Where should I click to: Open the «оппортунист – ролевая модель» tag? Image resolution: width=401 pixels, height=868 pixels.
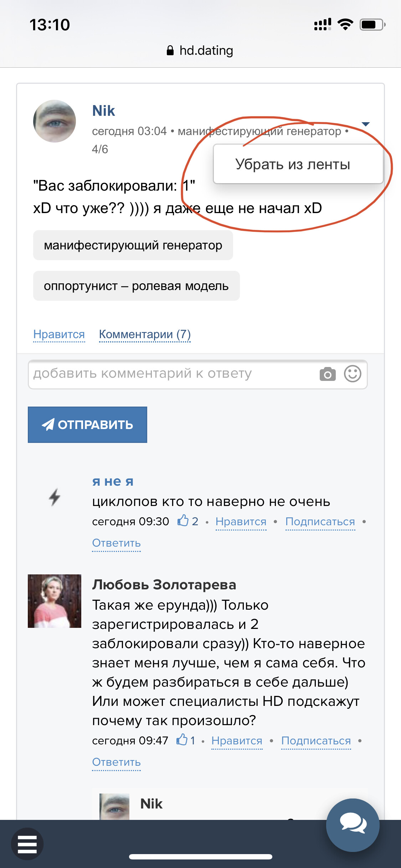coord(136,286)
